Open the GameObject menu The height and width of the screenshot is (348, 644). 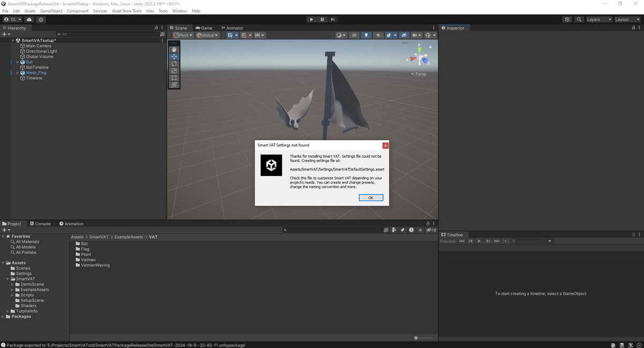click(x=51, y=11)
